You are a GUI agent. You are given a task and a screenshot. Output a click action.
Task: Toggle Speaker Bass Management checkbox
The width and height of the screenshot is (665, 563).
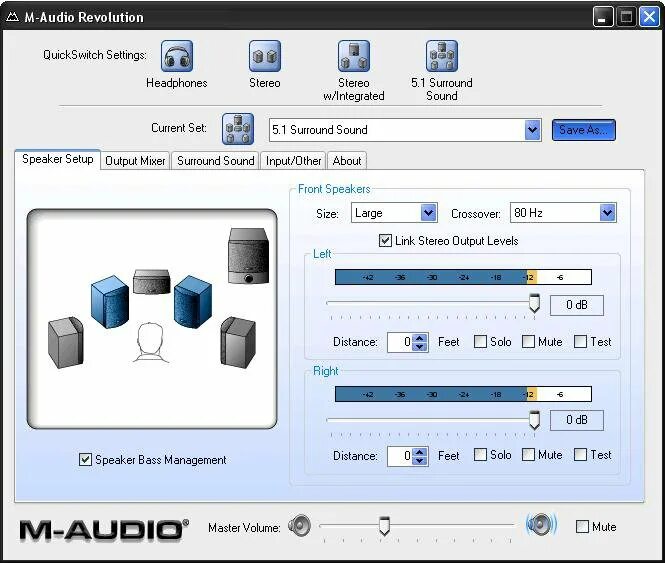[85, 459]
